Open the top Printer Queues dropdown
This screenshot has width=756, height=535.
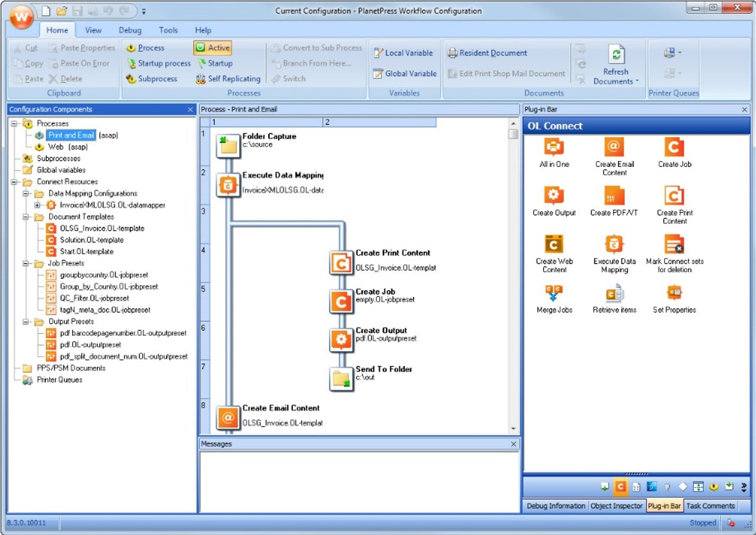tap(673, 53)
